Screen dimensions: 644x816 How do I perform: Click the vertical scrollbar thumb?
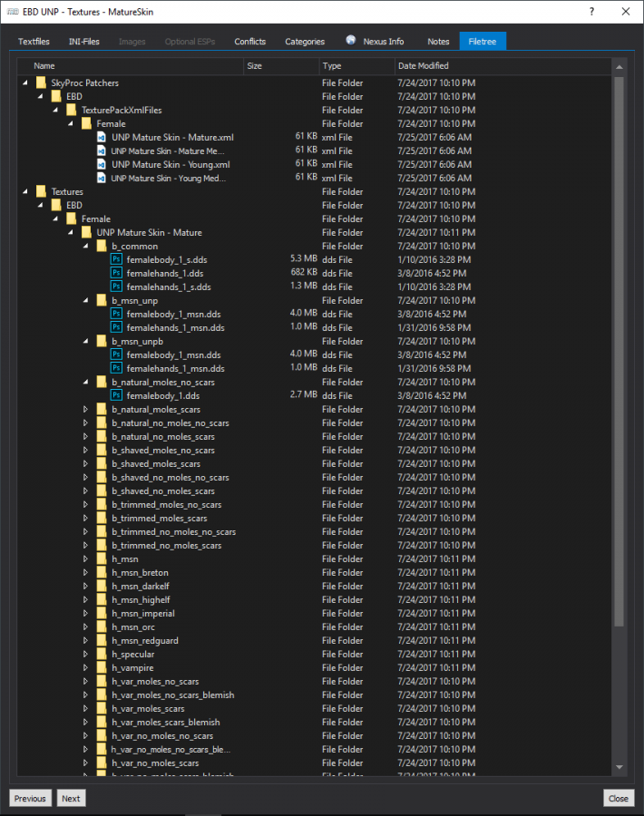pyautogui.click(x=619, y=352)
